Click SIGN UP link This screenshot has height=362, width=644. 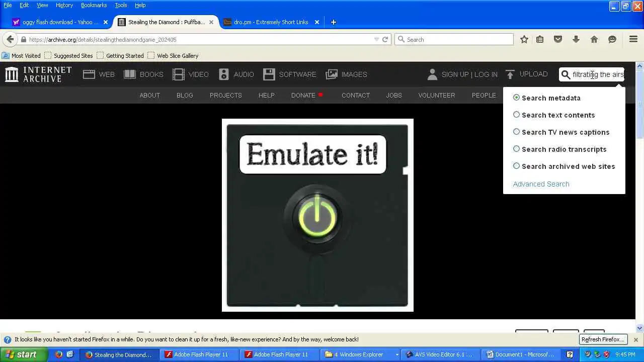(455, 74)
